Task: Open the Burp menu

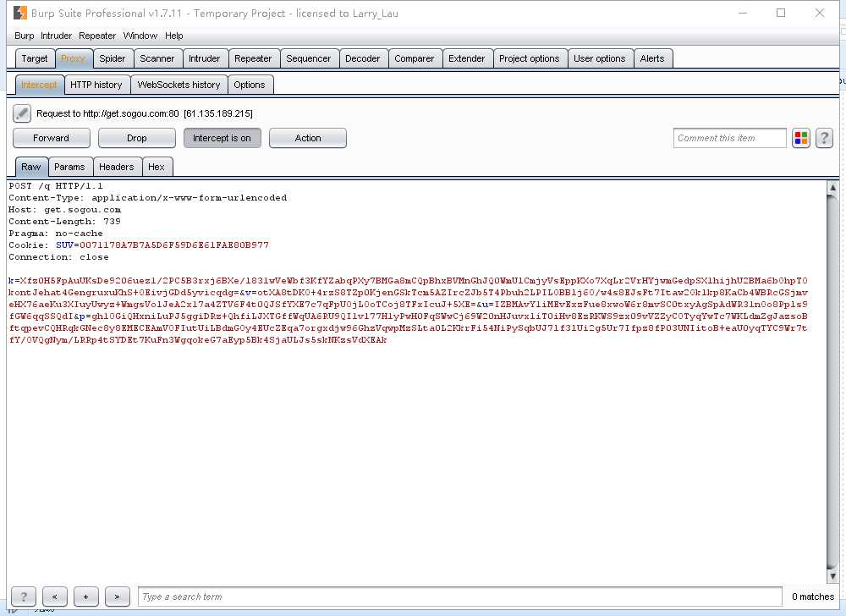Action: click(x=25, y=36)
